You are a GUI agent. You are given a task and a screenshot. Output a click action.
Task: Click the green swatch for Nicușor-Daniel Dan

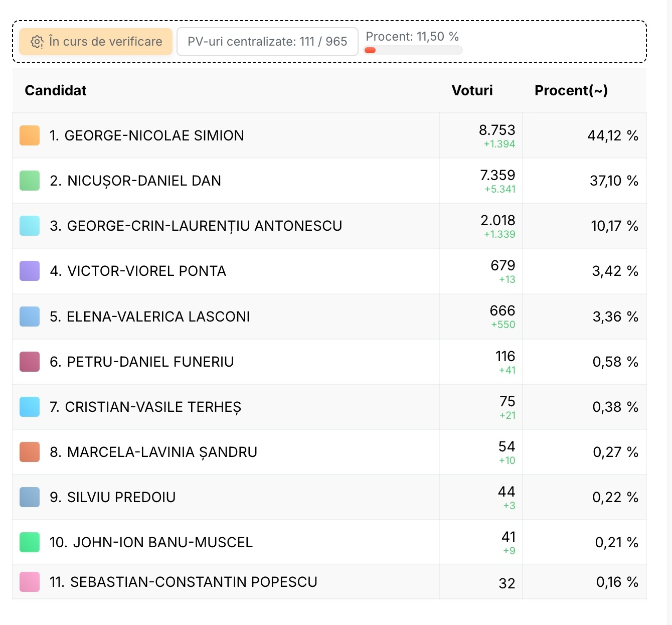pyautogui.click(x=30, y=181)
